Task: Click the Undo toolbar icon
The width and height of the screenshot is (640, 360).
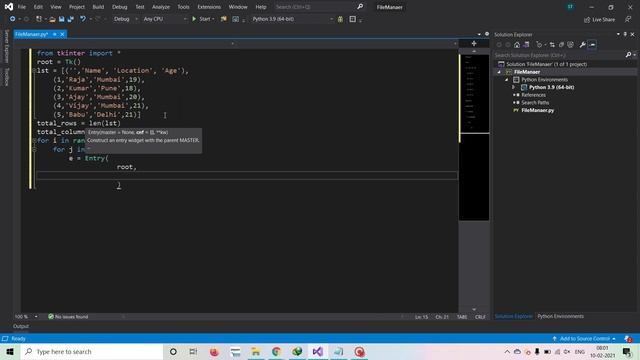Action: (83, 19)
